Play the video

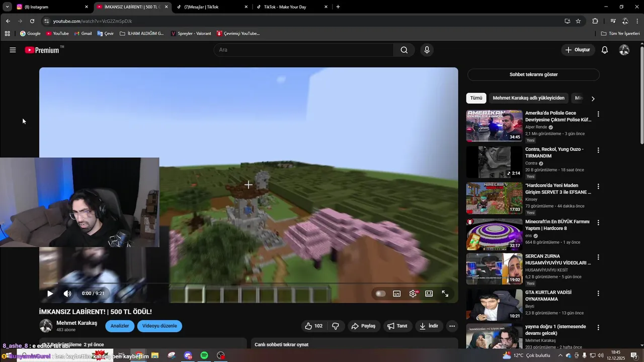coord(50,294)
